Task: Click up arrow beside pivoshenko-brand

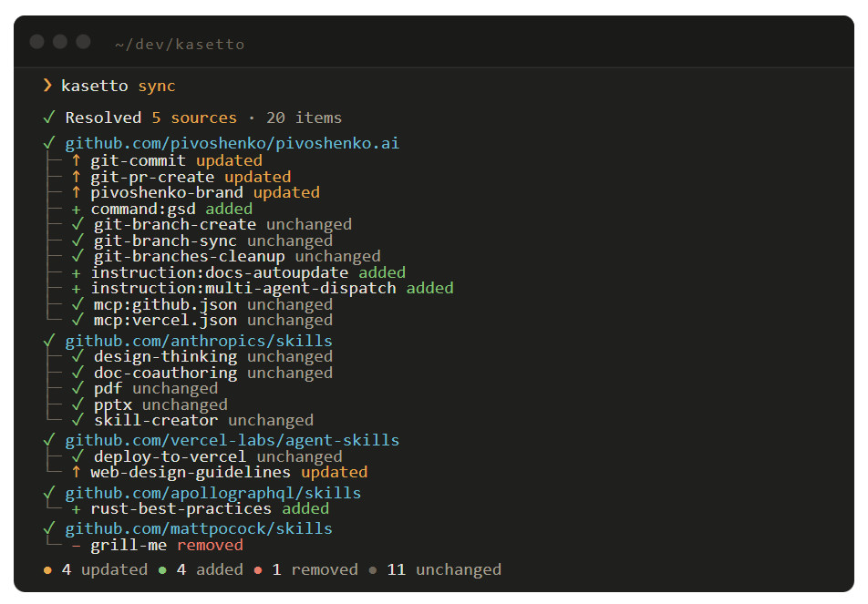Action: (x=77, y=192)
